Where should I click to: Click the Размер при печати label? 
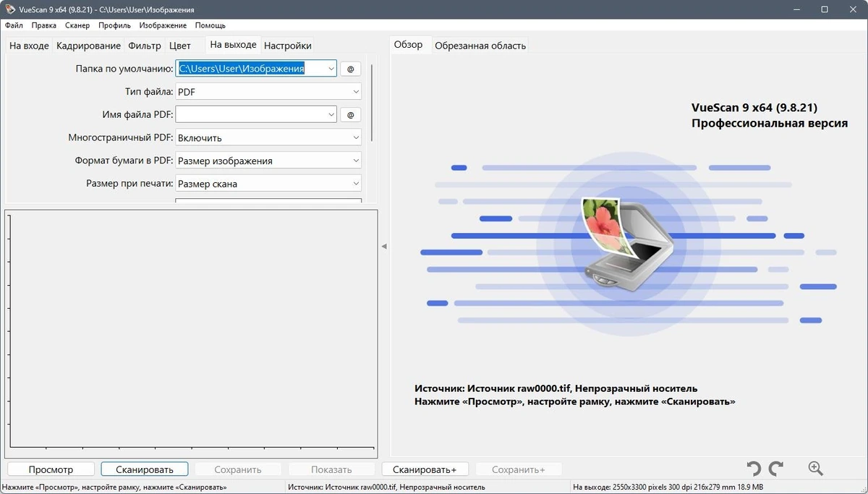130,184
